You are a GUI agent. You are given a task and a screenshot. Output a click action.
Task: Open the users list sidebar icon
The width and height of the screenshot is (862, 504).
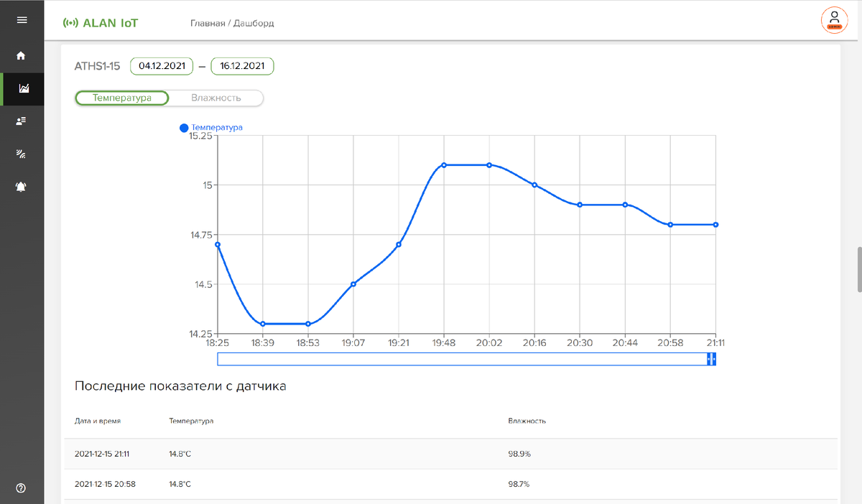pyautogui.click(x=22, y=121)
